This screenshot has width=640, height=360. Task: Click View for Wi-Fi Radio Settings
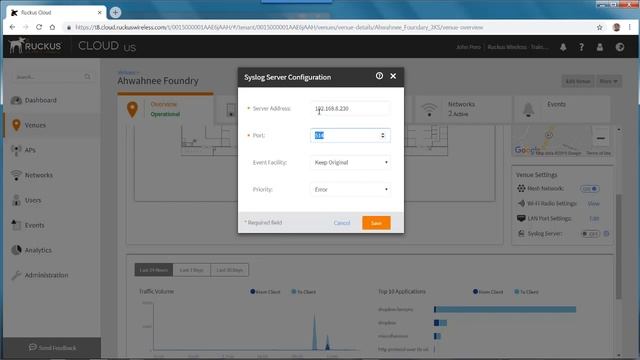coord(593,203)
